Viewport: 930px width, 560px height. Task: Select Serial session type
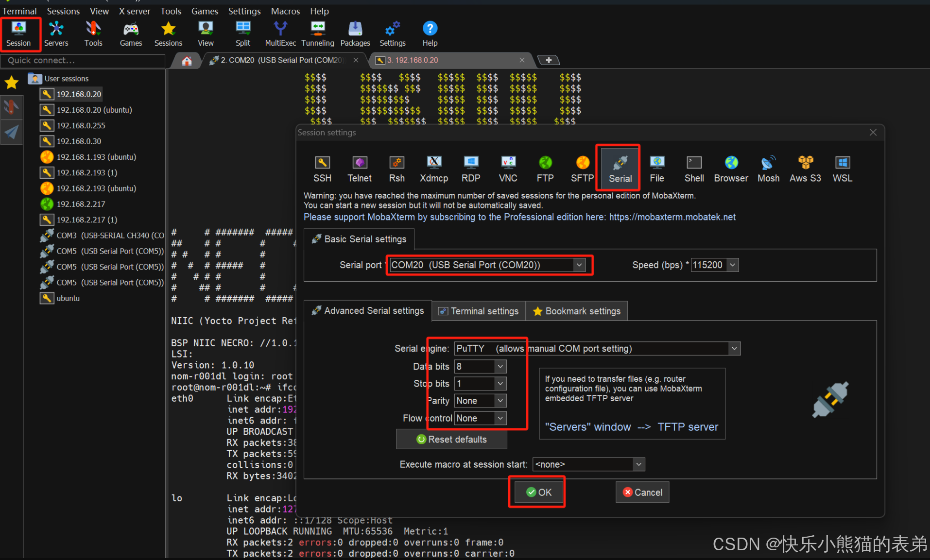tap(620, 169)
